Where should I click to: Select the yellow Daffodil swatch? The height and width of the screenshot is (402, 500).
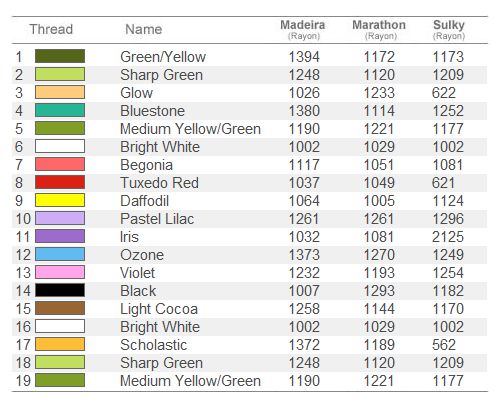point(60,200)
